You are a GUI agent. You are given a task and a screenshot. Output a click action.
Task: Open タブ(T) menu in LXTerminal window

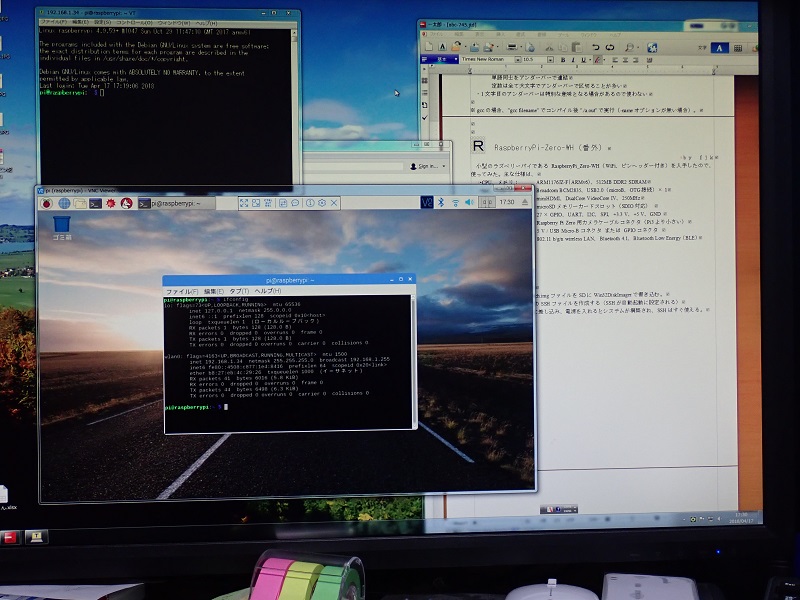click(x=239, y=291)
